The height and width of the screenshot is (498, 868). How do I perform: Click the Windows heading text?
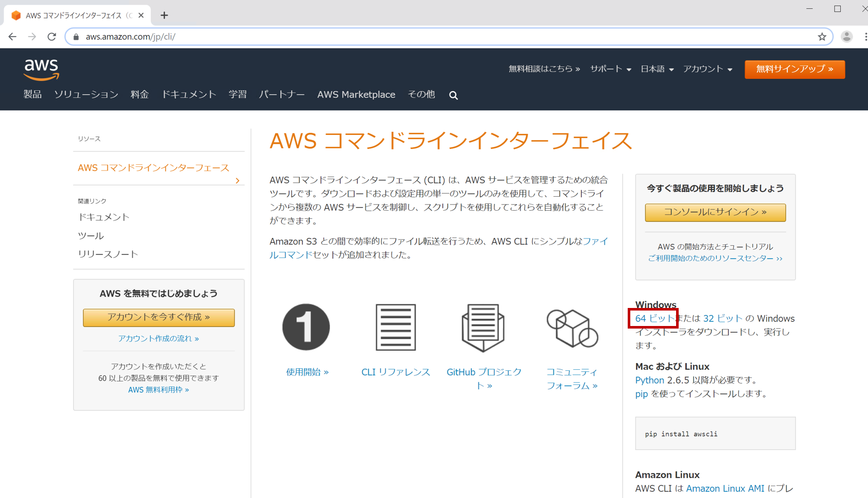(x=656, y=305)
